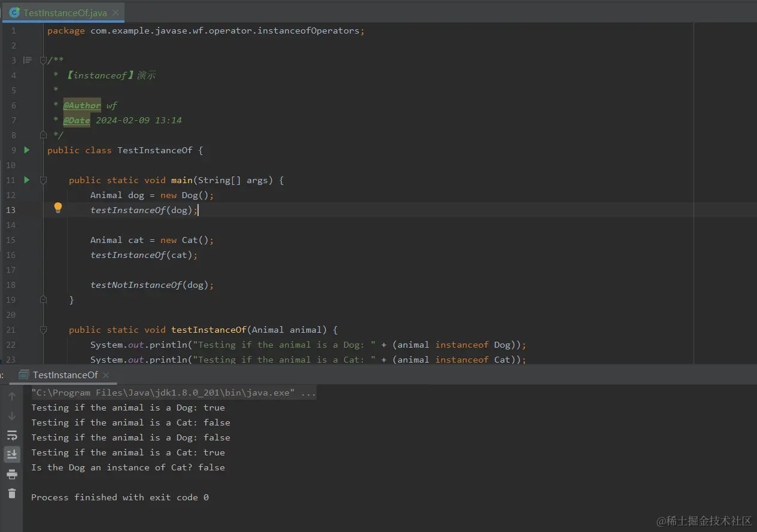Open the yellow lightbulb quick-fix on line 13
The image size is (757, 532).
(58, 208)
